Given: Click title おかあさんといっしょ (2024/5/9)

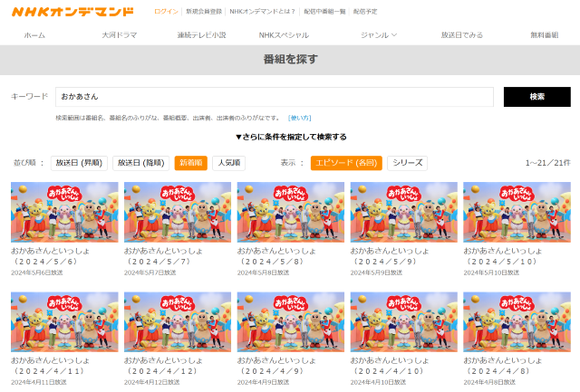Looking at the screenshot, I should tap(390, 256).
